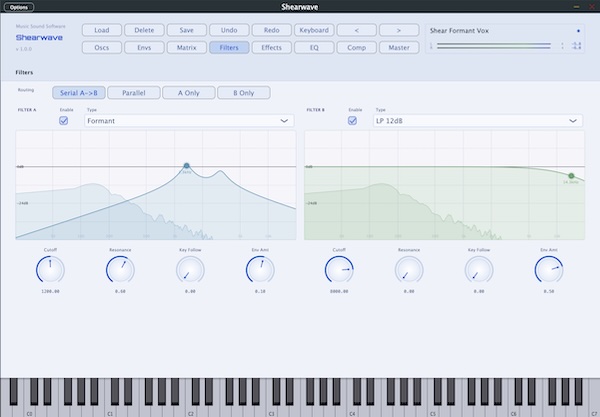Click the Filter A cutoff handle on graph

point(186,166)
